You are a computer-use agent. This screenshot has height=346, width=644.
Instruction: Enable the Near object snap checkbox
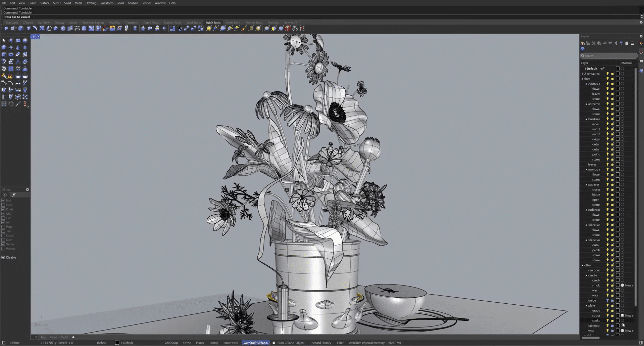coord(3,205)
